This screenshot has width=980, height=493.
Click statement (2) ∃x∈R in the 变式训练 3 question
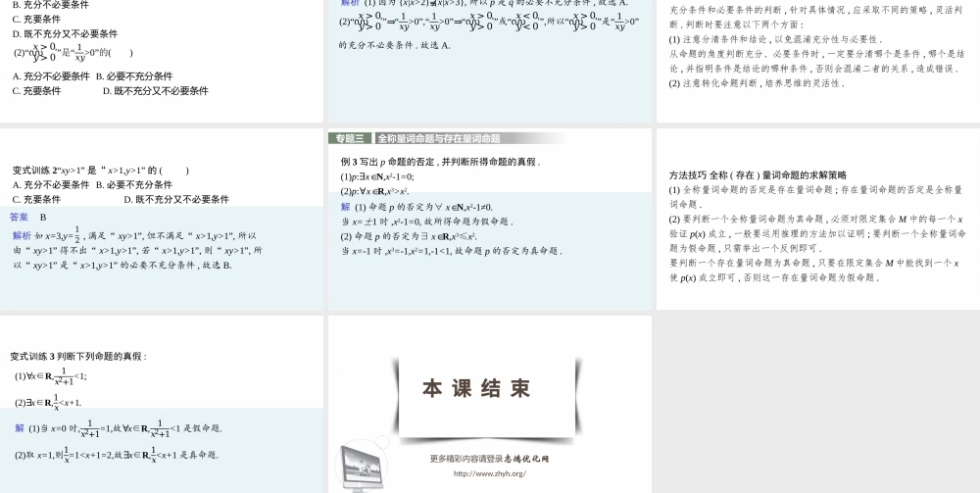tap(48, 402)
